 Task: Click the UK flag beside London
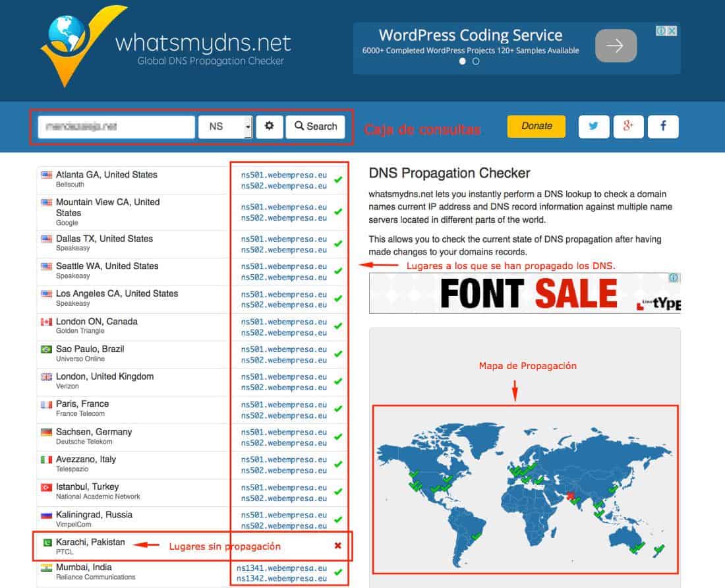pos(46,377)
